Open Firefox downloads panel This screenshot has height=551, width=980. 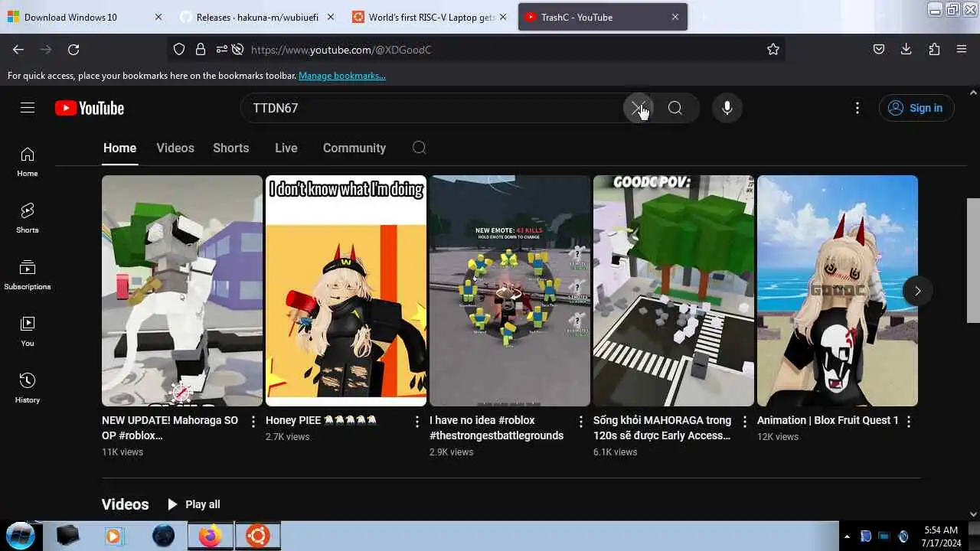click(x=906, y=49)
